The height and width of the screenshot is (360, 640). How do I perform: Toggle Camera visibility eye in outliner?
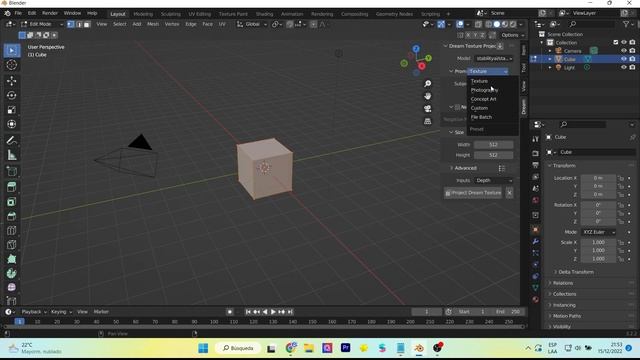624,51
